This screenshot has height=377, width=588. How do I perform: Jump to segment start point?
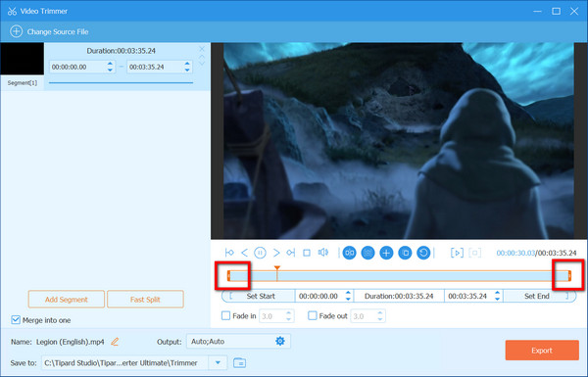[x=229, y=253]
